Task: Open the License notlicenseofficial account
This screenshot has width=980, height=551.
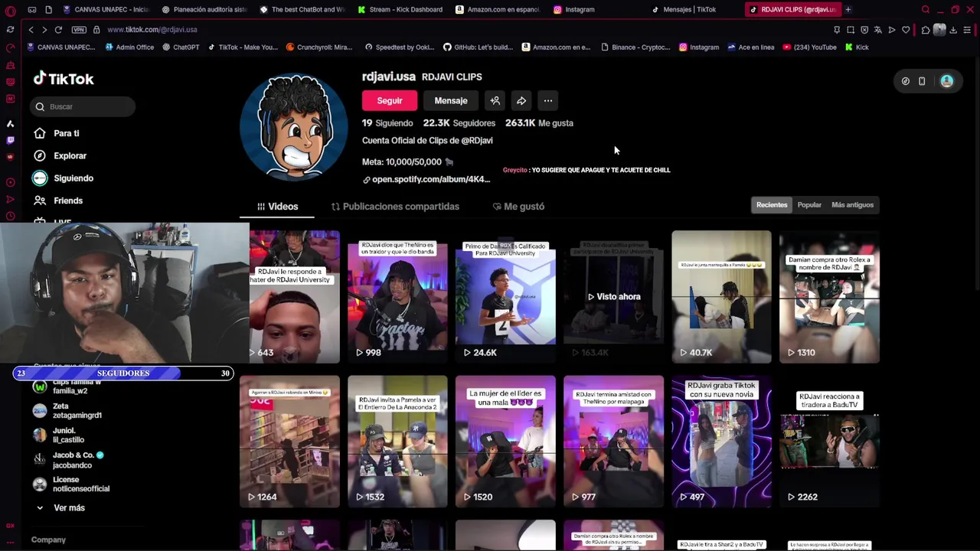Action: [72, 484]
